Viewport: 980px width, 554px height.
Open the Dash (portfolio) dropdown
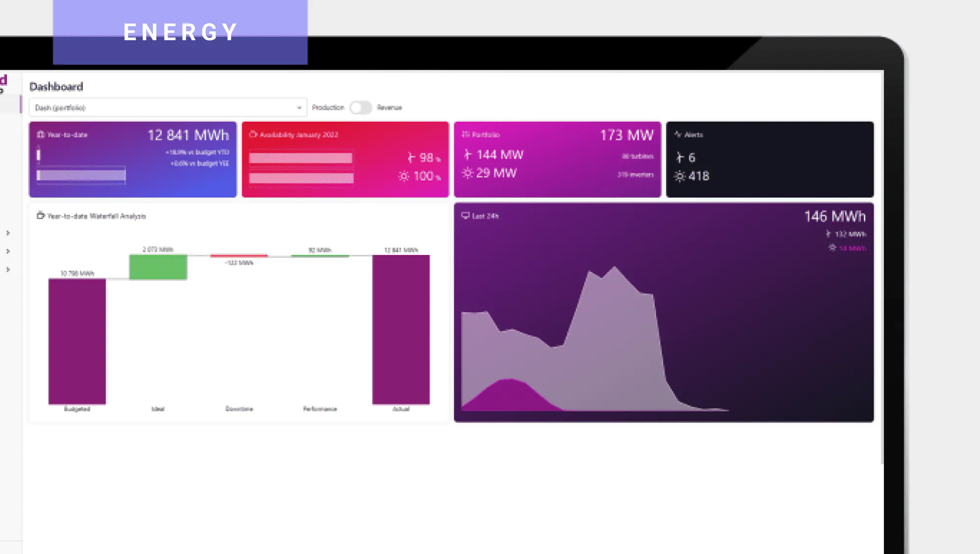pyautogui.click(x=168, y=107)
